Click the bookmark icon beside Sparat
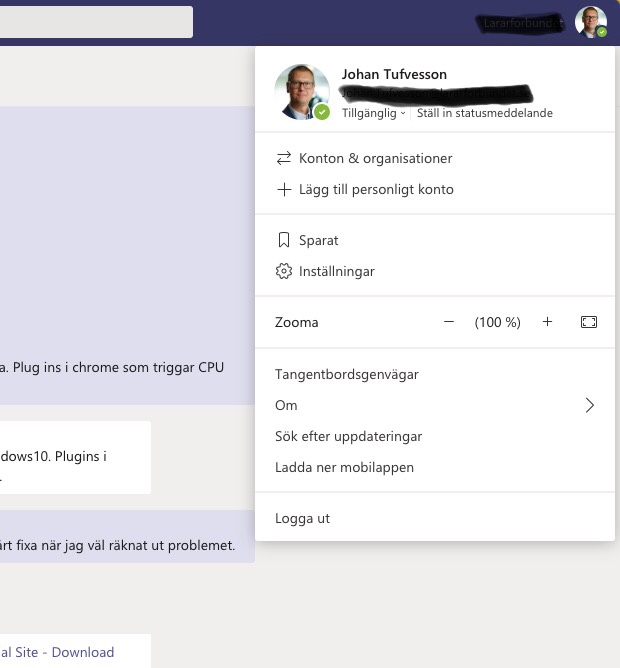 pos(284,240)
